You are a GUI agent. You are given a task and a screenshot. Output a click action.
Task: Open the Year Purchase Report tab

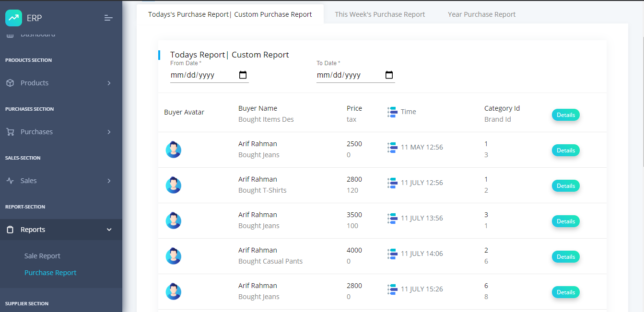tap(481, 14)
